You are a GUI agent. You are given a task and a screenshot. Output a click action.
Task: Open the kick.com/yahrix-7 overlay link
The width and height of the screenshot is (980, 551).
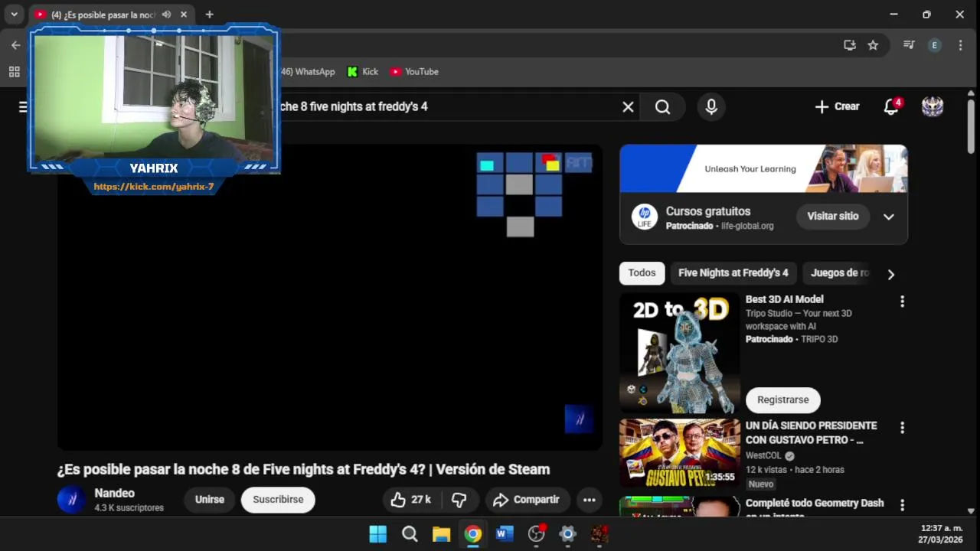[154, 186]
